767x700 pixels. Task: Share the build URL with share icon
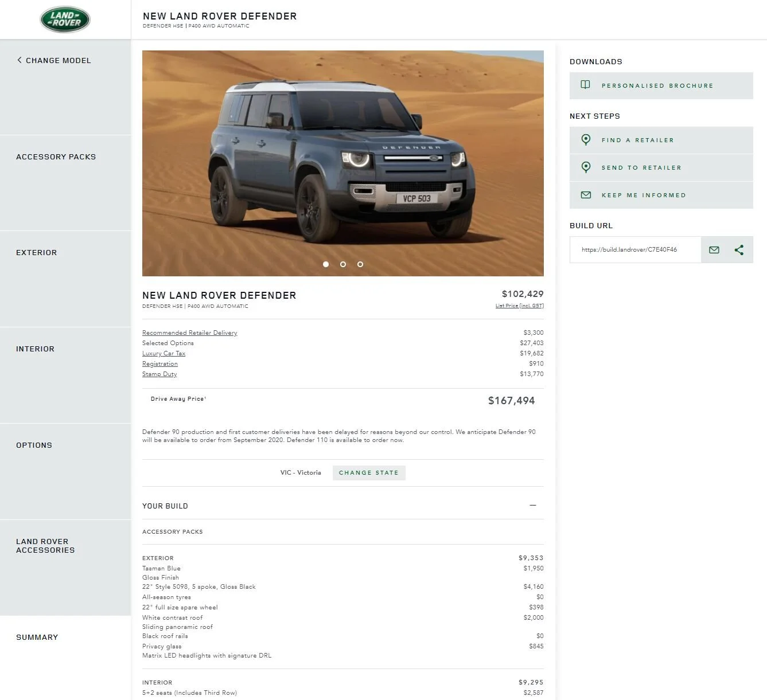click(739, 250)
